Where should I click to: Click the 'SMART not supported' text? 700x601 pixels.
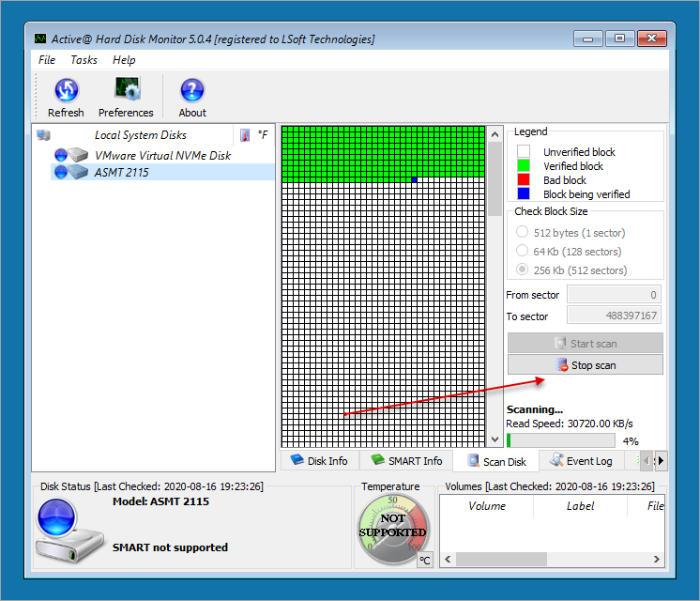(170, 547)
